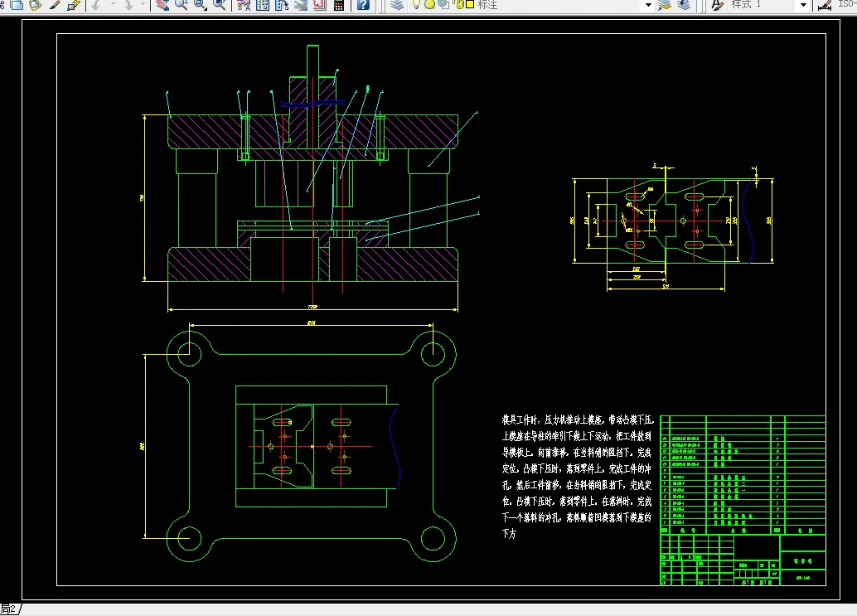Open the Layer Properties Manager
Viewport: 857px width, 616px height.
(x=397, y=5)
